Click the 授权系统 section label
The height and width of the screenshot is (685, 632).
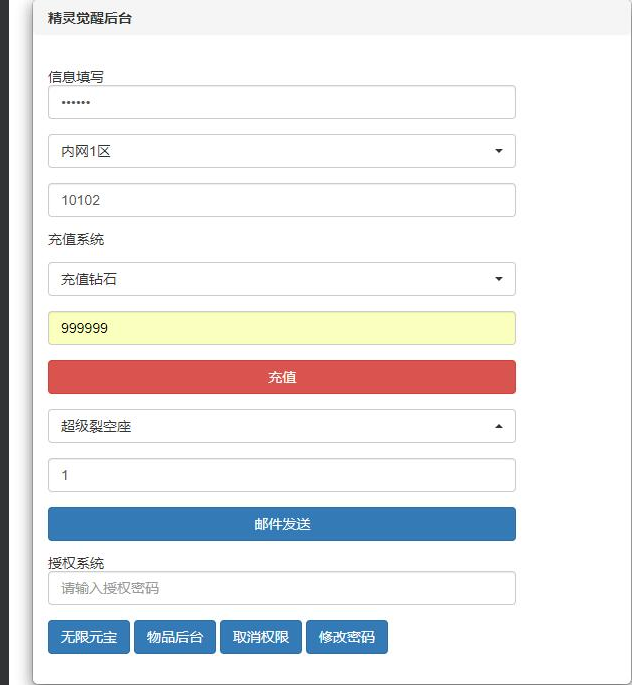pos(76,563)
